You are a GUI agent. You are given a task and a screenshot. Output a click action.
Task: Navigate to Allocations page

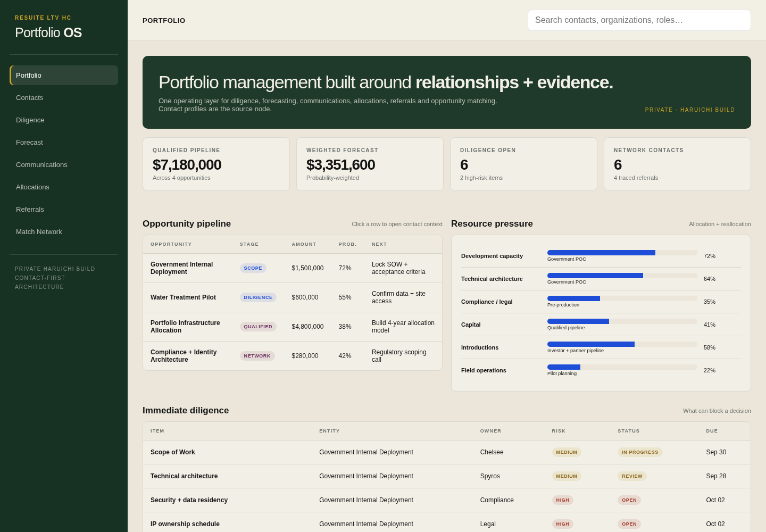pos(64,187)
